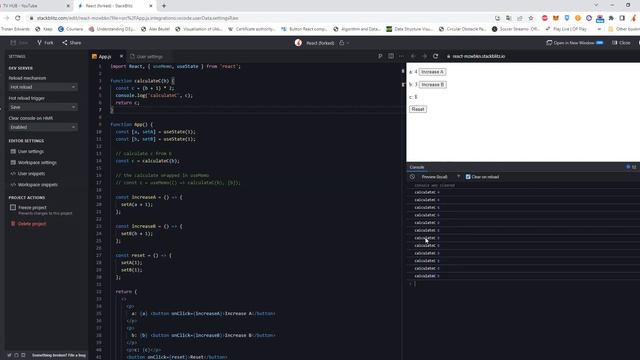This screenshot has width=640, height=360.
Task: Click the console filter funnel icon
Action: pyautogui.click(x=458, y=177)
